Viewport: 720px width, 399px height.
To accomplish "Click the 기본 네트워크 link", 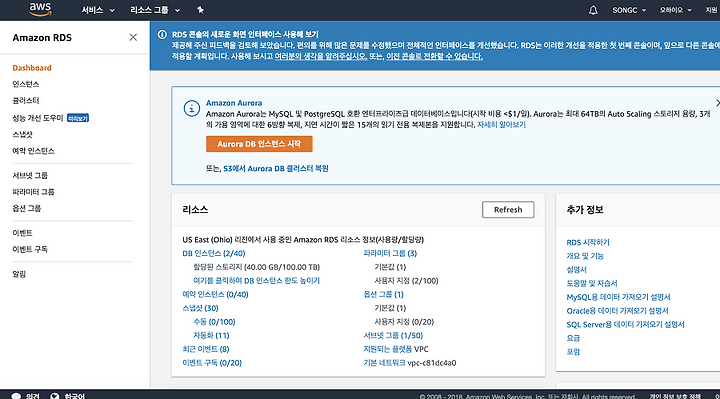I will (x=384, y=363).
